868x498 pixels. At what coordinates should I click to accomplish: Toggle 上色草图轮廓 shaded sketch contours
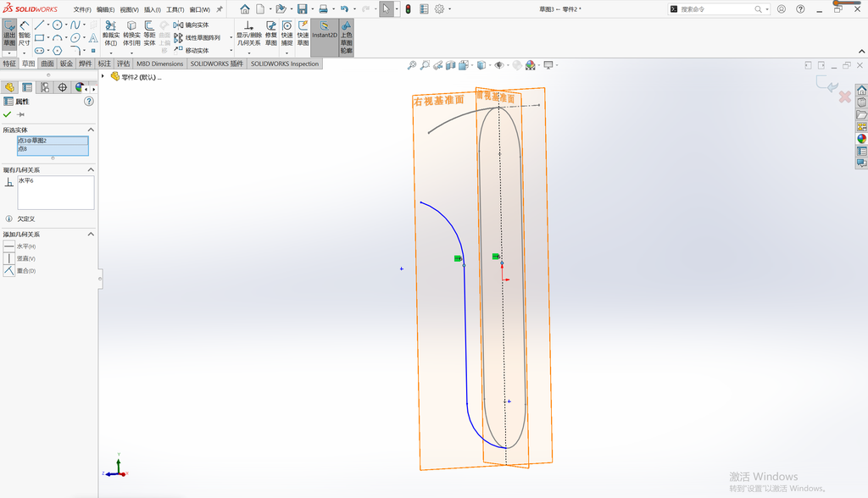tap(346, 37)
